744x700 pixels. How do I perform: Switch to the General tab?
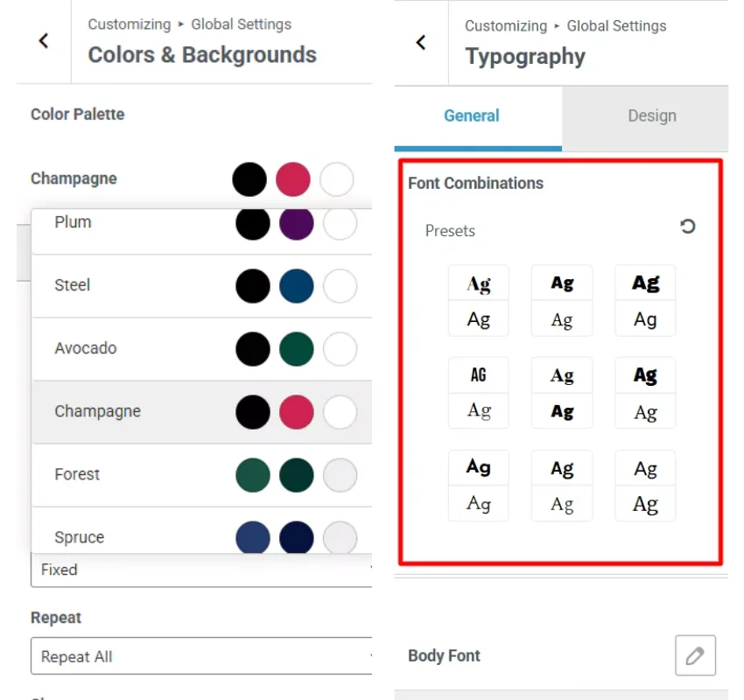472,115
